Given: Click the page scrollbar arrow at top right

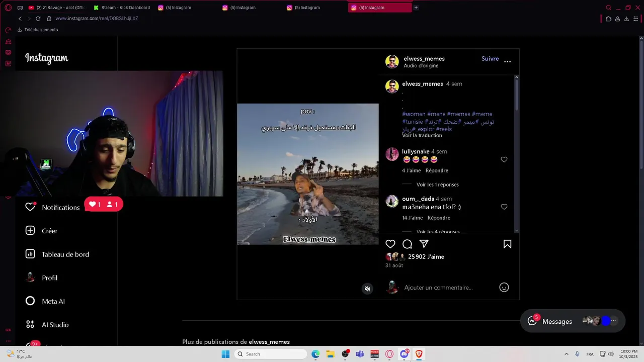Looking at the screenshot, I should coord(641,38).
